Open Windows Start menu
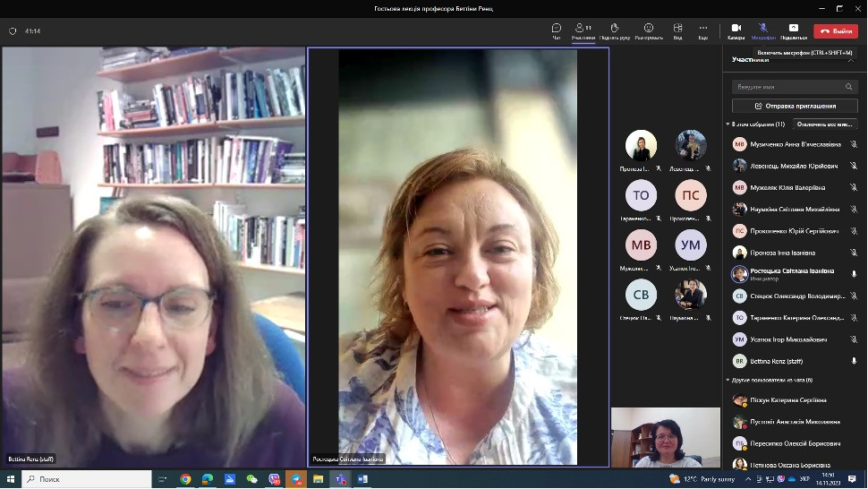 pos(10,479)
